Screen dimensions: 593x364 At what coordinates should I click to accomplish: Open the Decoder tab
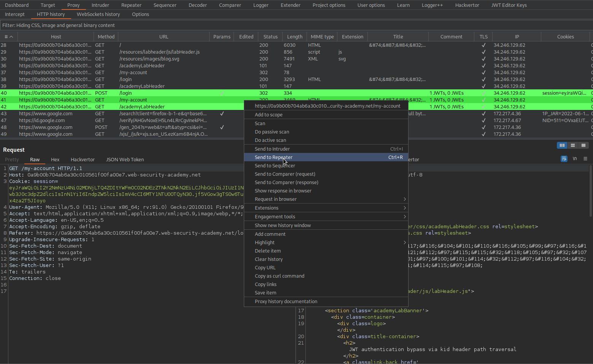click(x=198, y=5)
